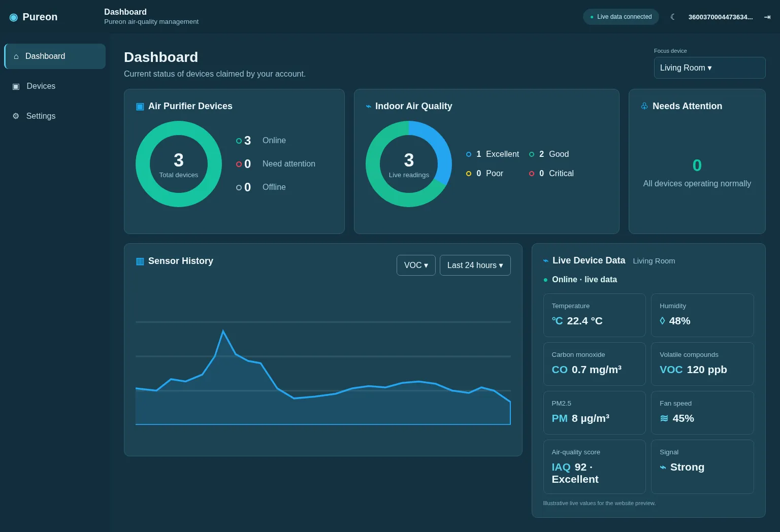Click the "Offline" device status label

274,187
